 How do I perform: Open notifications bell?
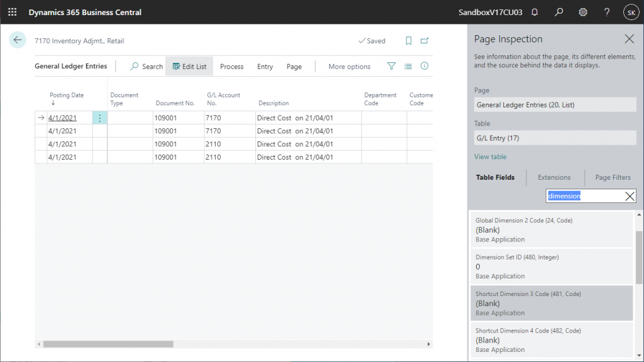tap(535, 13)
